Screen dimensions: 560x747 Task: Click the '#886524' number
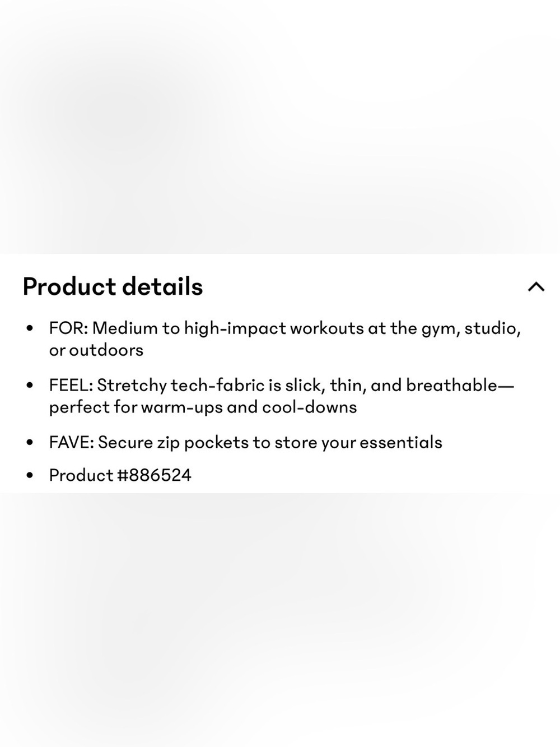tap(154, 475)
